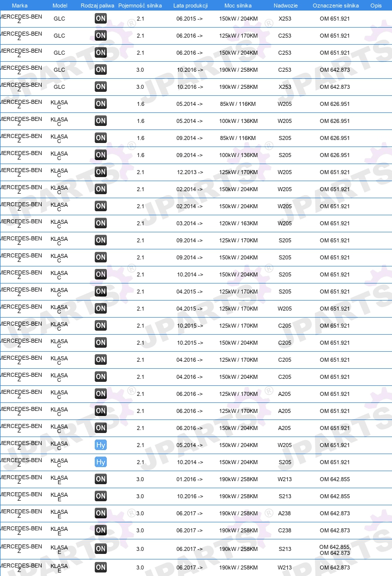Click the X253 body code in the 3.0 GLC row

(285, 87)
